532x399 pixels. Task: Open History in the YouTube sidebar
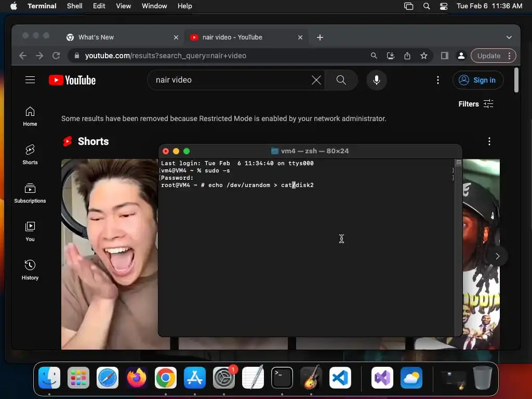point(30,270)
